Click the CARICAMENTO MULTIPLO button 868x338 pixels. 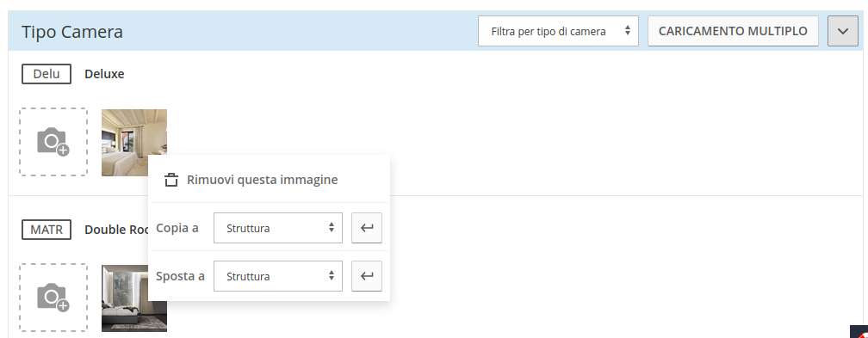point(733,32)
